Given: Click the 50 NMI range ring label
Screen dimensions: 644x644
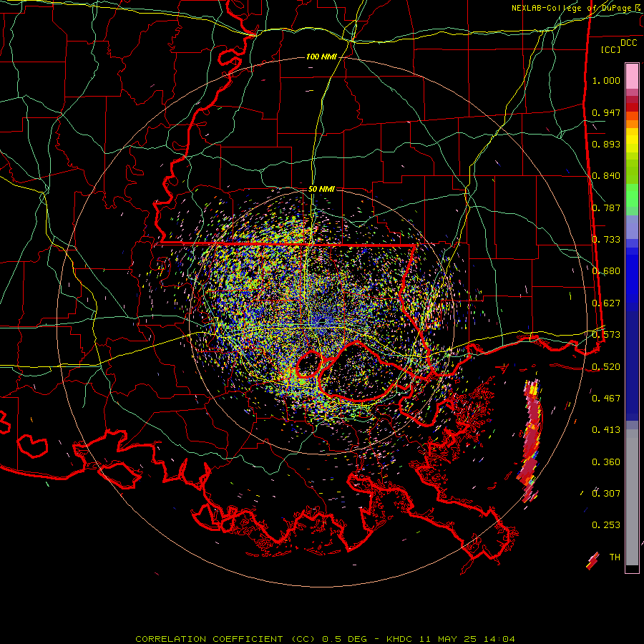Looking at the screenshot, I should click(x=321, y=190).
